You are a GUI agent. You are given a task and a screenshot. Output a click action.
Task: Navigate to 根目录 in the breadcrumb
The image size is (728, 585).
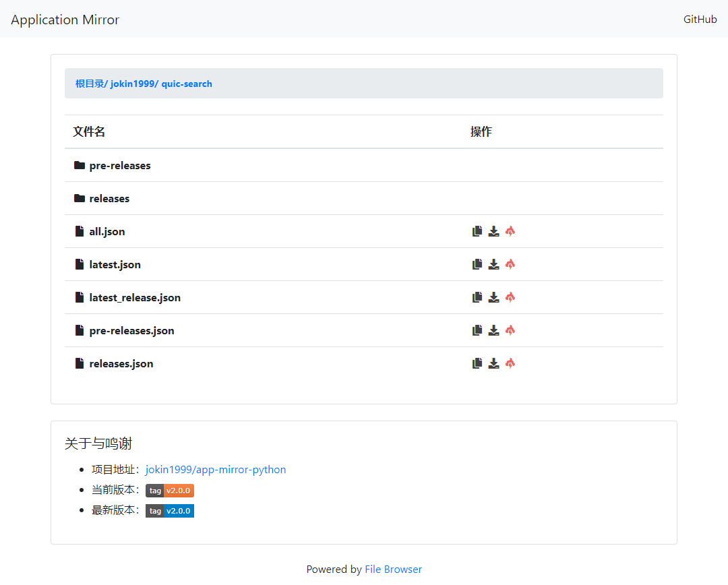click(90, 83)
